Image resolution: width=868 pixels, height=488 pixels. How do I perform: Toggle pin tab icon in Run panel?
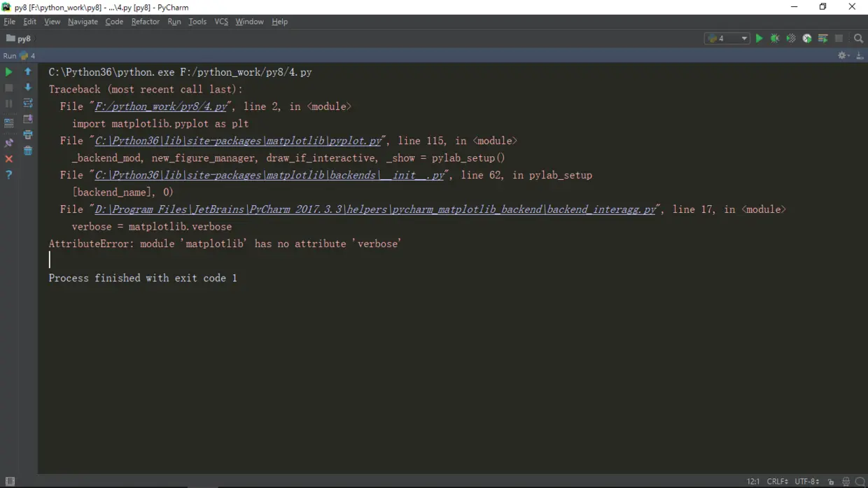(x=8, y=143)
